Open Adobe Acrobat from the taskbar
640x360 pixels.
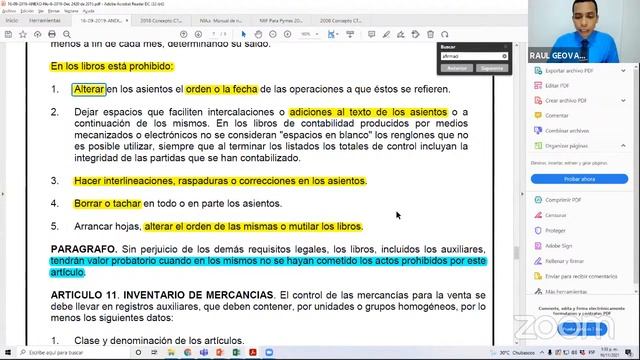pyautogui.click(x=253, y=352)
